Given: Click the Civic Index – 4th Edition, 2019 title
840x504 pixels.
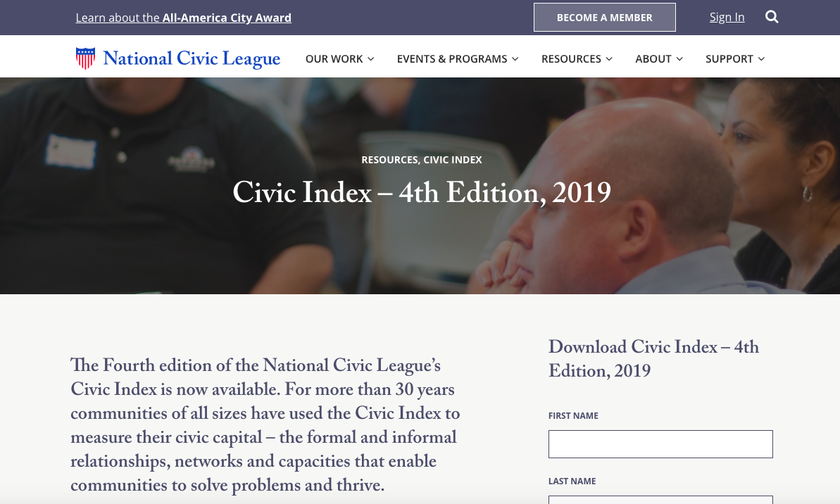Looking at the screenshot, I should (422, 193).
